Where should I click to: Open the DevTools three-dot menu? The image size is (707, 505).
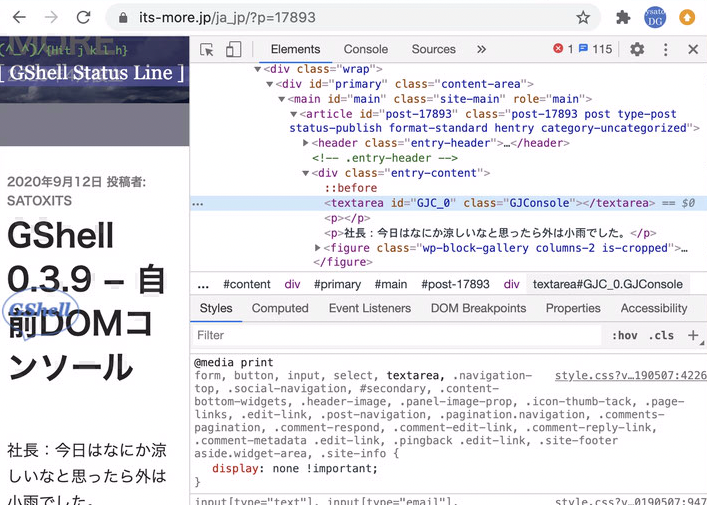(x=665, y=49)
